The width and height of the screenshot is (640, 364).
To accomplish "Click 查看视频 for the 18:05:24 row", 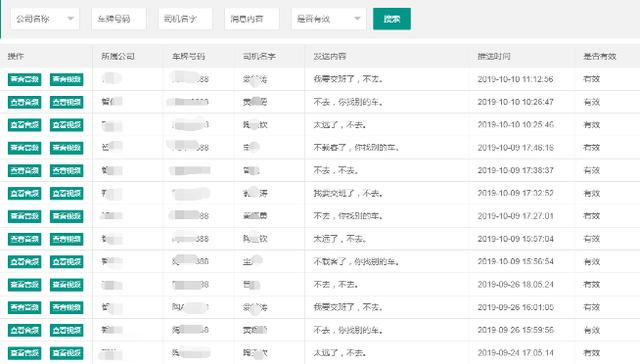I will click(x=67, y=284).
